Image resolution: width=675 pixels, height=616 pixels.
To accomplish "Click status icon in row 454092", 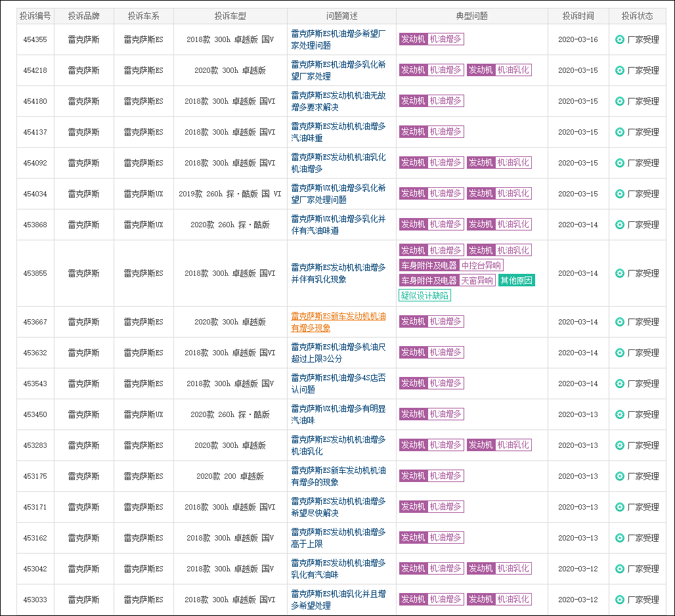I will click(x=619, y=163).
